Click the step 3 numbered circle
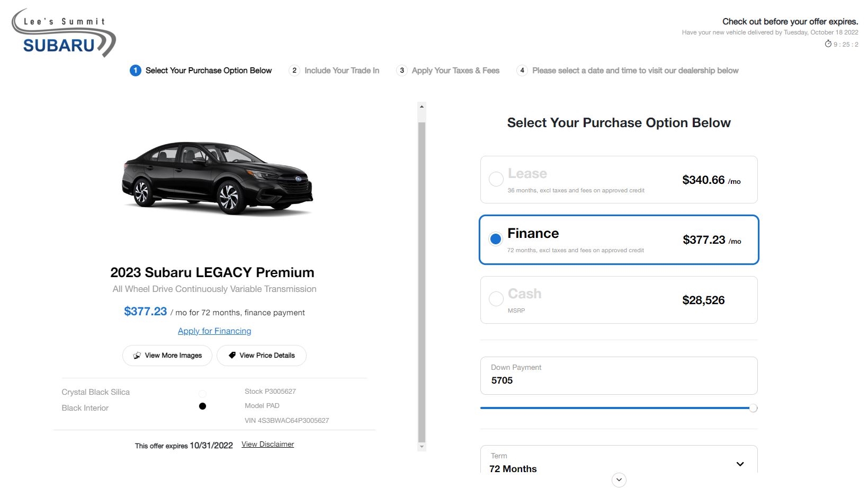The width and height of the screenshot is (868, 488). click(x=402, y=70)
